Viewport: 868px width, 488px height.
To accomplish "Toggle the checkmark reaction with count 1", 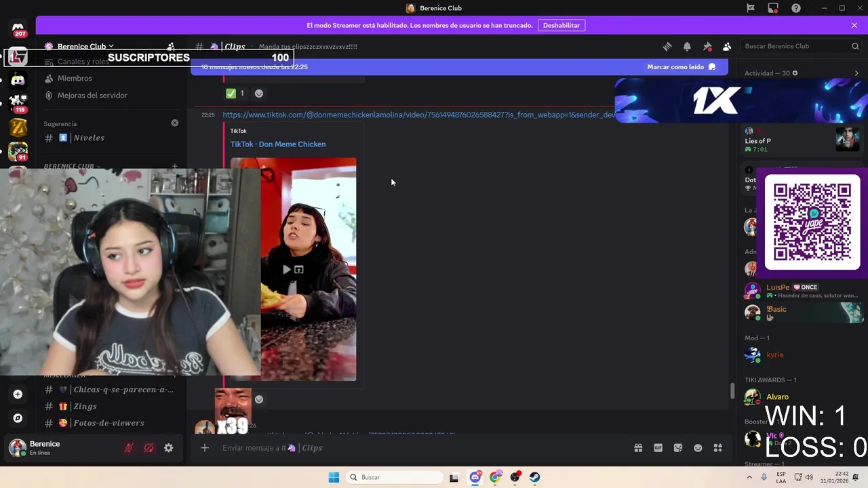I will click(236, 94).
